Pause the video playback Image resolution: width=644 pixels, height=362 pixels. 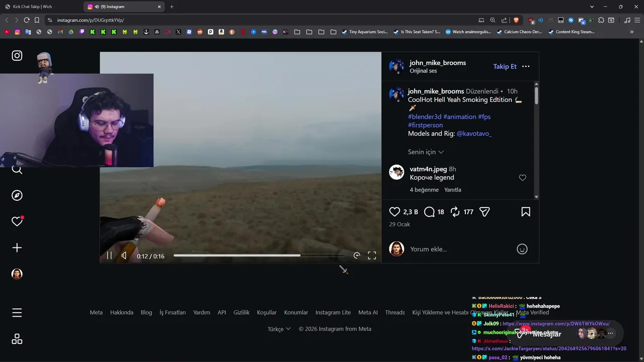point(109,255)
